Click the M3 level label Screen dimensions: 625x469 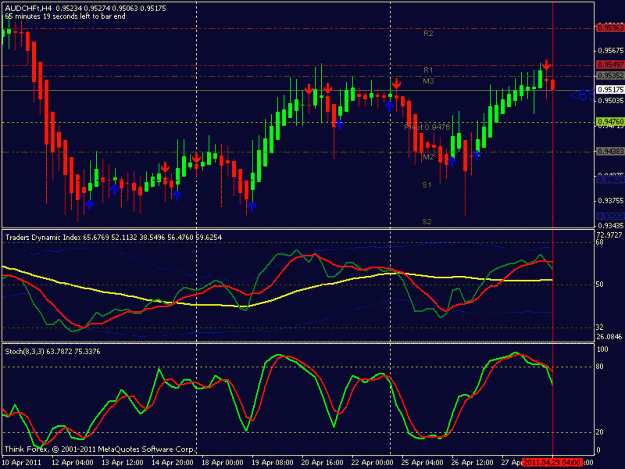click(x=428, y=81)
